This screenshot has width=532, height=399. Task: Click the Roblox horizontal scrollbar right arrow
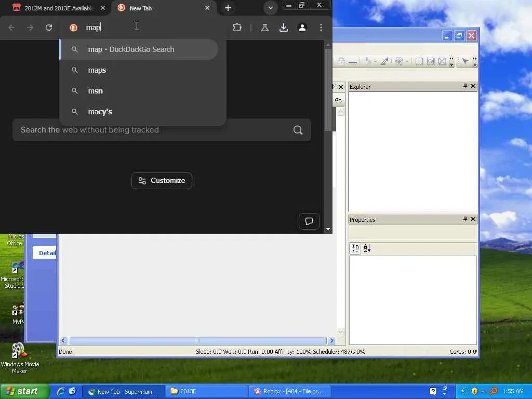331,340
